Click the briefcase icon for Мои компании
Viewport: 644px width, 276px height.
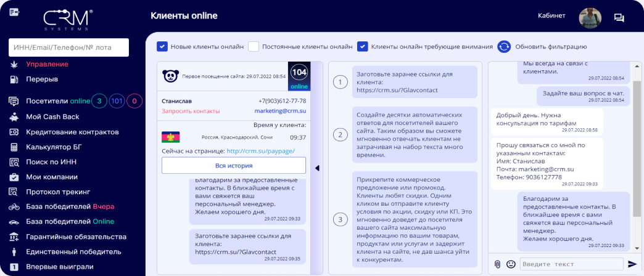14,177
